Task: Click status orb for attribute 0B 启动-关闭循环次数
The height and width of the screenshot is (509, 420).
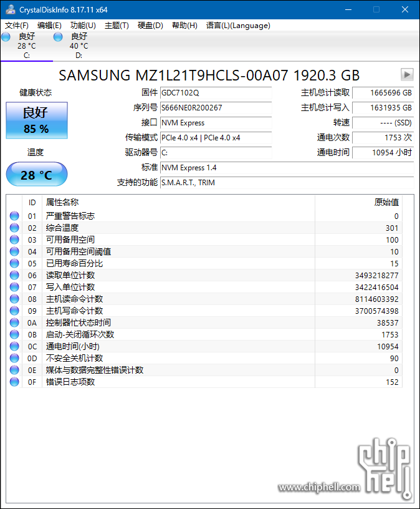Action: pyautogui.click(x=14, y=334)
